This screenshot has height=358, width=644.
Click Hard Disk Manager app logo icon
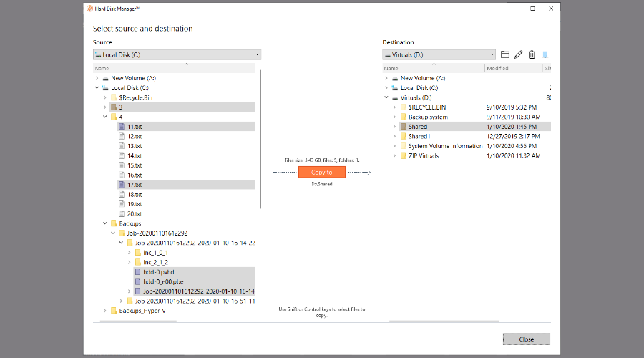[89, 9]
